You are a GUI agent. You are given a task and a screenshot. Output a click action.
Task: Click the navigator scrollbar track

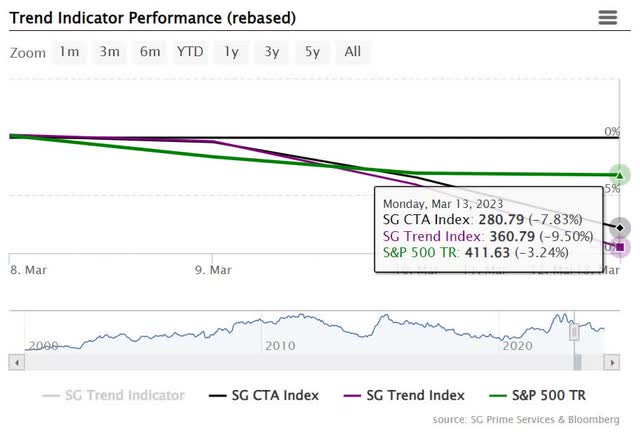pos(300,360)
